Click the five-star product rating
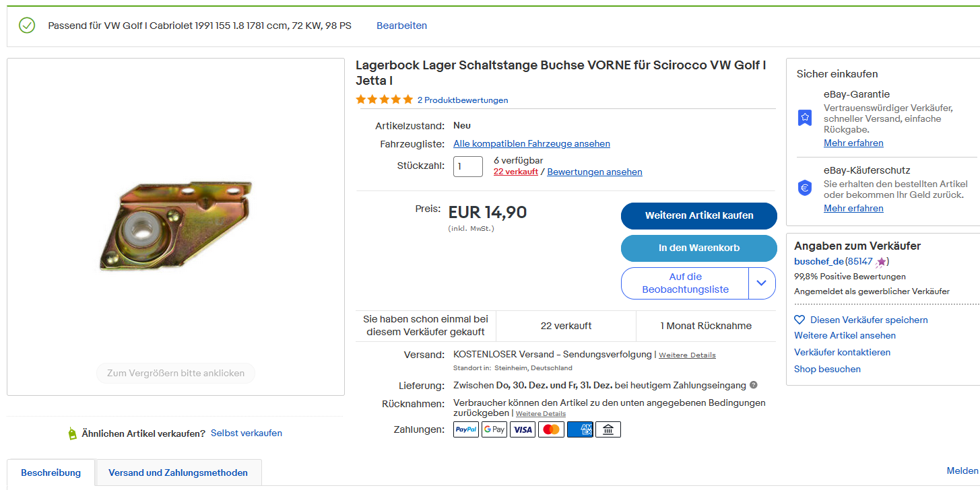980x490 pixels. pos(384,100)
